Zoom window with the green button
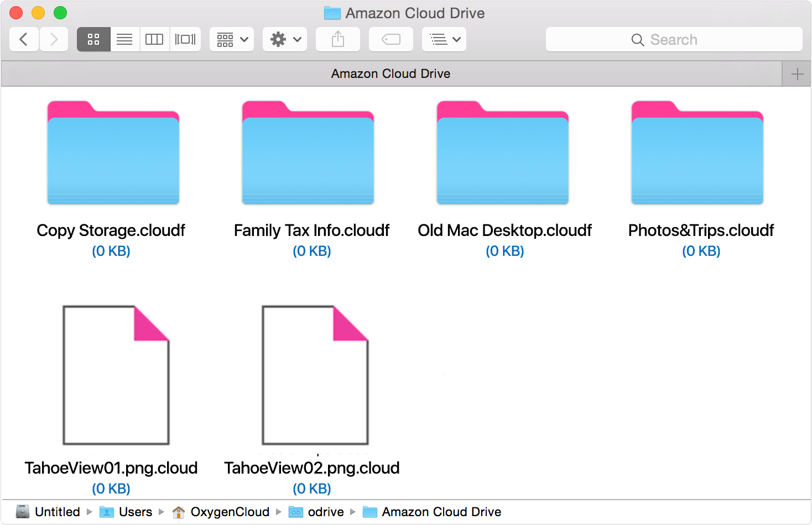This screenshot has height=525, width=812. pos(60,13)
